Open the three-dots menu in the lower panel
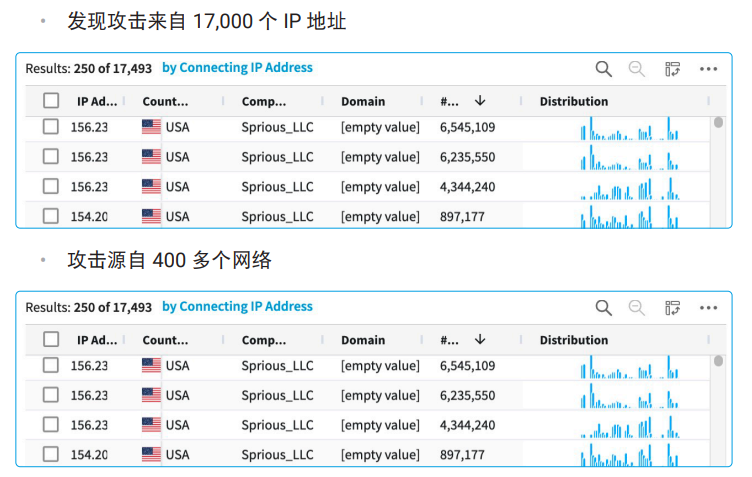 pyautogui.click(x=708, y=308)
